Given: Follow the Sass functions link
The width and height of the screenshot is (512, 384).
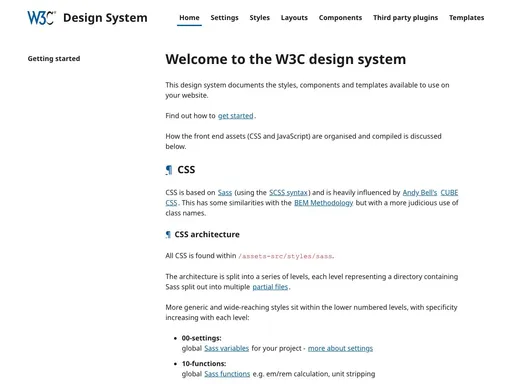Looking at the screenshot, I should click(227, 374).
